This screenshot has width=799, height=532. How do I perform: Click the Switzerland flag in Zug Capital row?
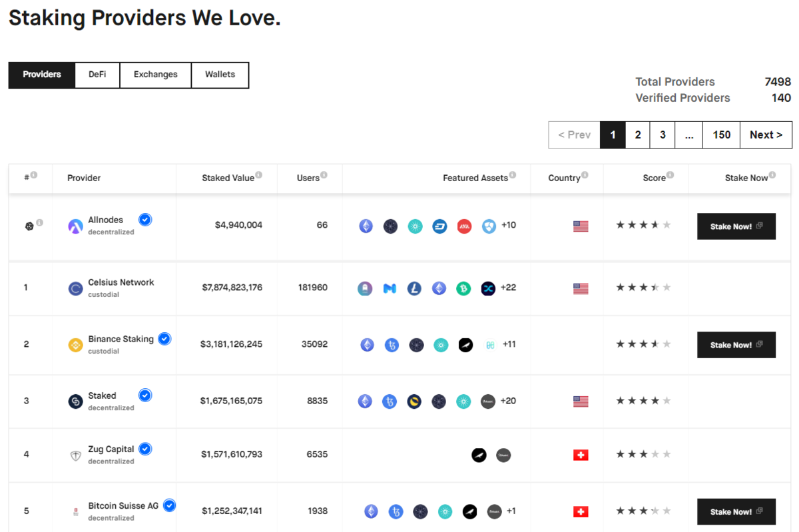[581, 455]
